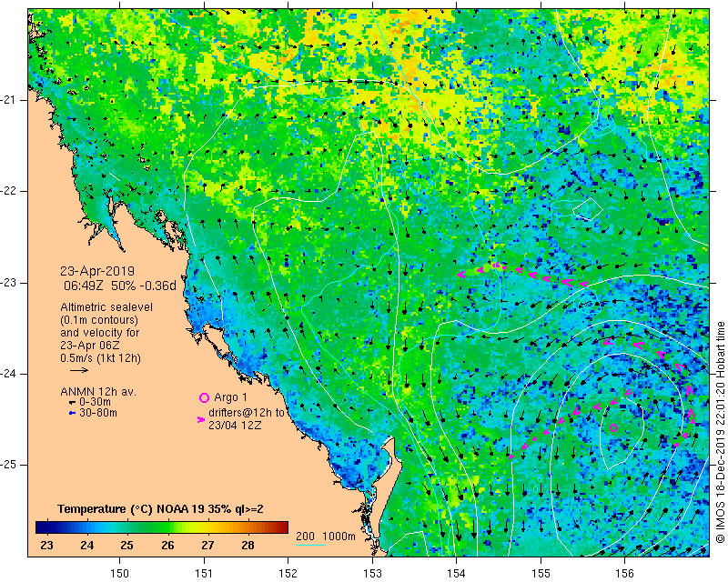Click the 0.5m/s (1kt 12h) text

pos(100,358)
